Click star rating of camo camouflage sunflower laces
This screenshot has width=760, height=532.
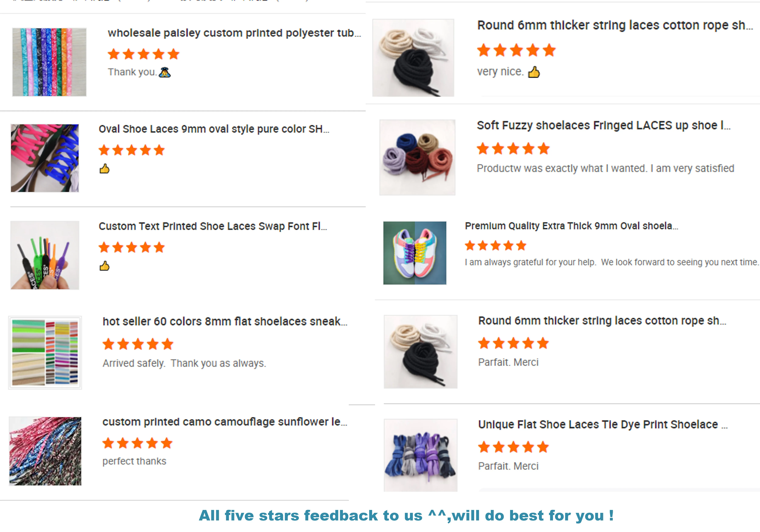point(137,443)
